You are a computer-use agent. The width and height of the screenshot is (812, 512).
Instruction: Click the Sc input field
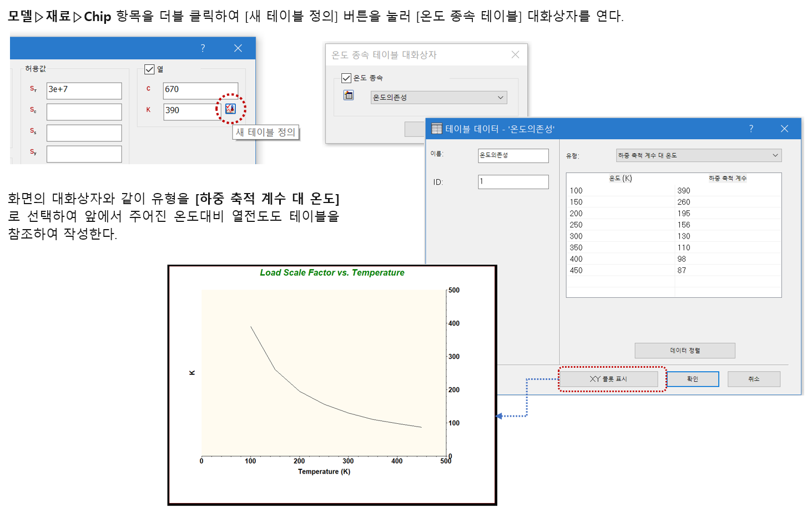84,112
